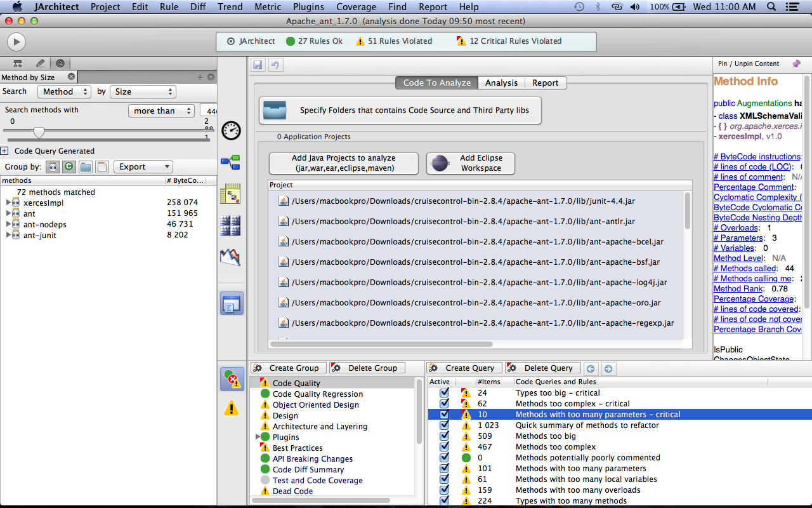Open Spotlight search in menu bar
Screen dimensions: 812x508
[771, 7]
